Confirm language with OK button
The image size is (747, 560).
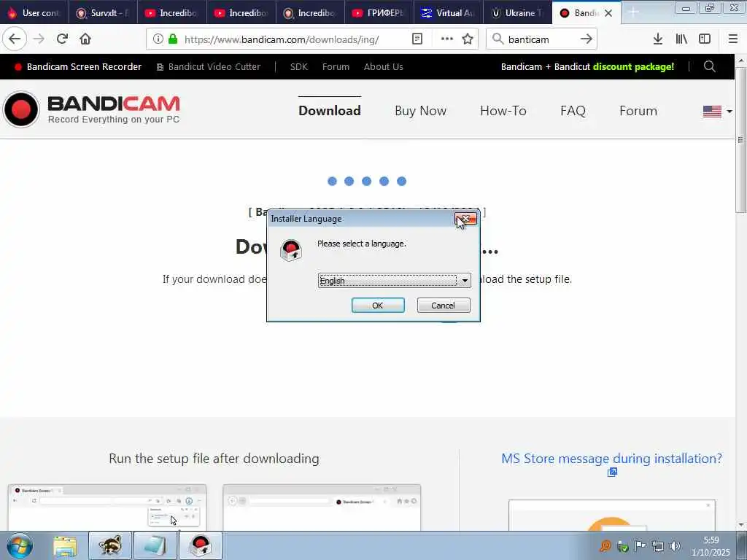tap(378, 306)
